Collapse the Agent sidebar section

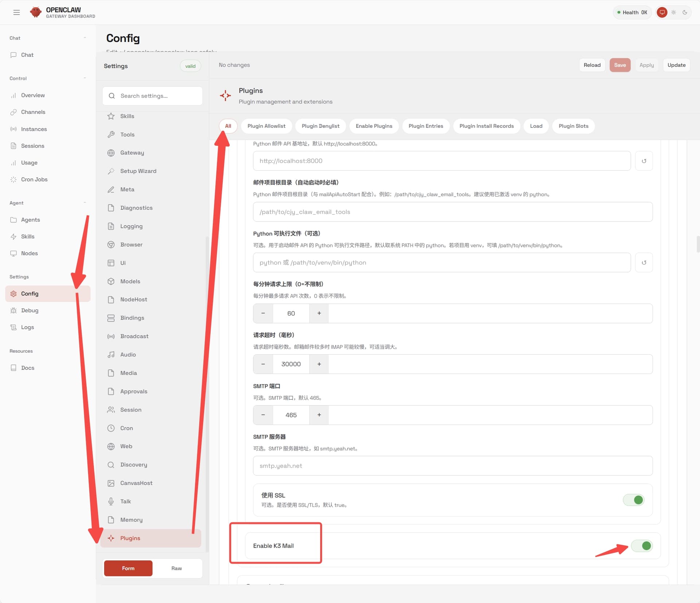coord(85,203)
